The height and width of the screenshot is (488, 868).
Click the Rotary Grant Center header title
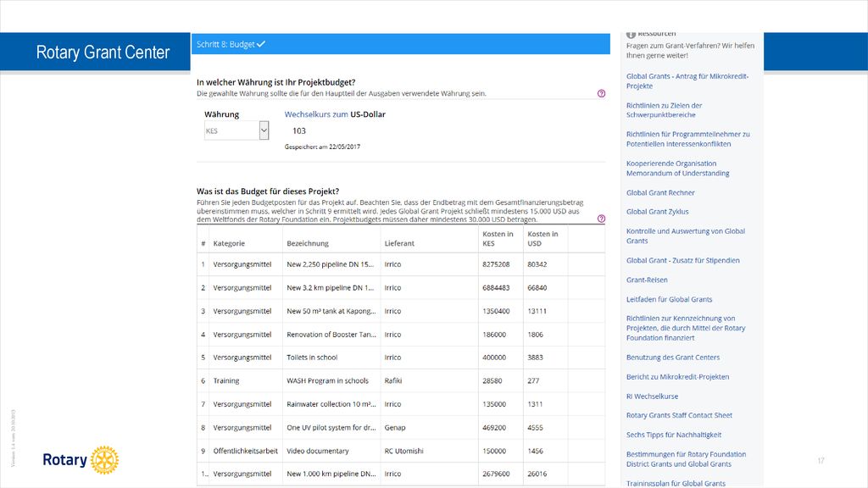103,52
